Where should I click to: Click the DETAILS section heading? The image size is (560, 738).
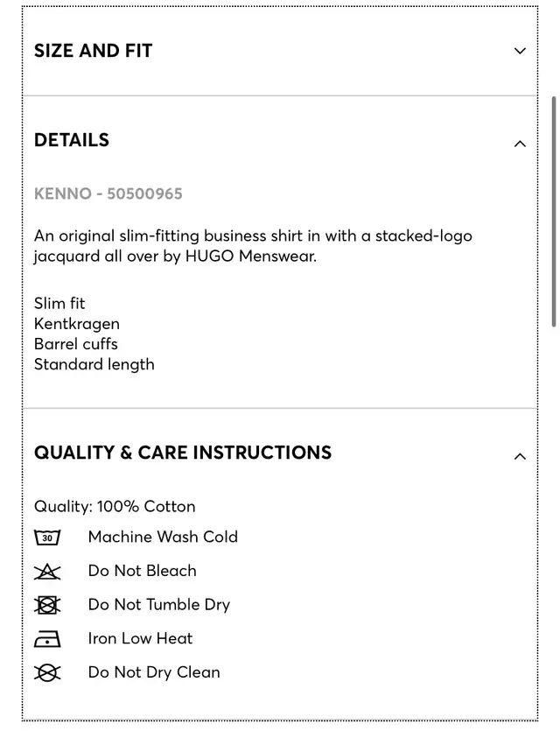72,140
